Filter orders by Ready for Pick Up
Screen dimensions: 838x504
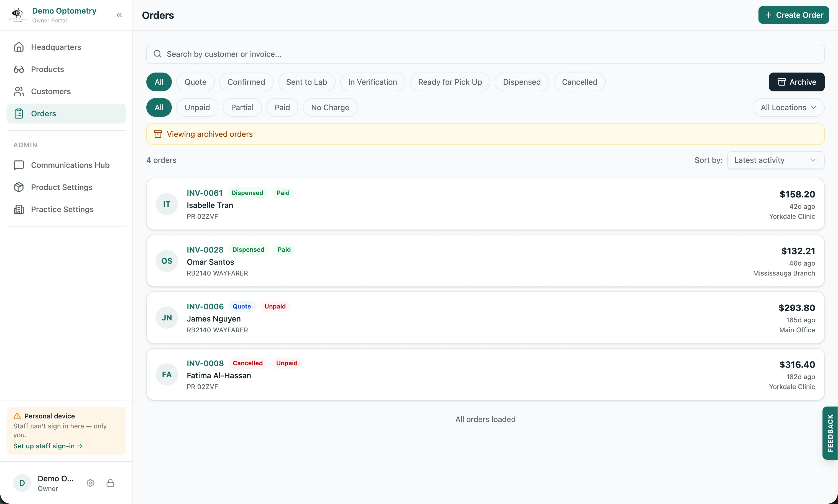(449, 82)
